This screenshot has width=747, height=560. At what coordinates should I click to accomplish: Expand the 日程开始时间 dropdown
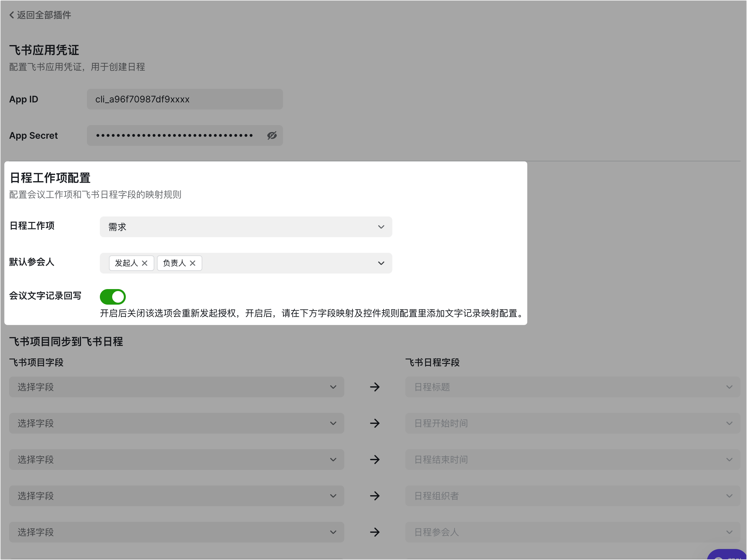[572, 423]
